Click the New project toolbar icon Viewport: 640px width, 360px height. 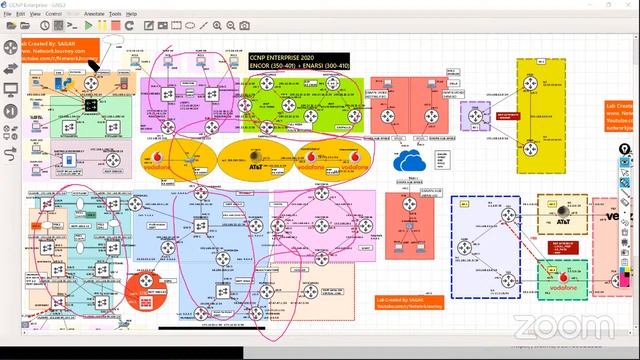(x=11, y=26)
